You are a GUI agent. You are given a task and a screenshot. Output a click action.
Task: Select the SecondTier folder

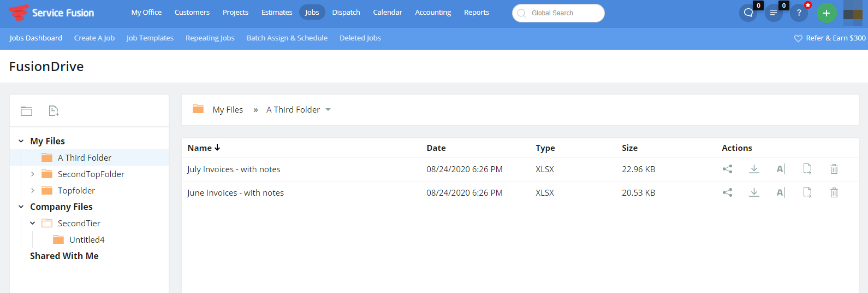point(79,223)
